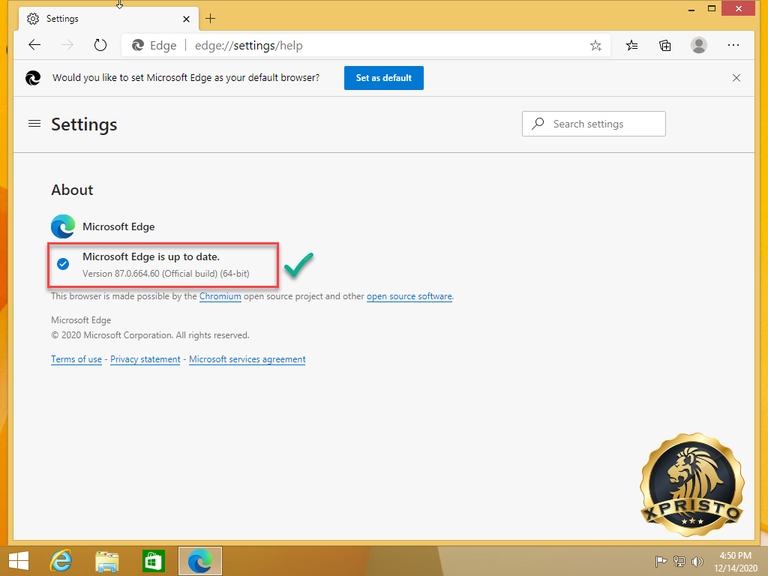Click the Microsoft Edge logo in About
Viewport: 768px width, 576px height.
63,226
